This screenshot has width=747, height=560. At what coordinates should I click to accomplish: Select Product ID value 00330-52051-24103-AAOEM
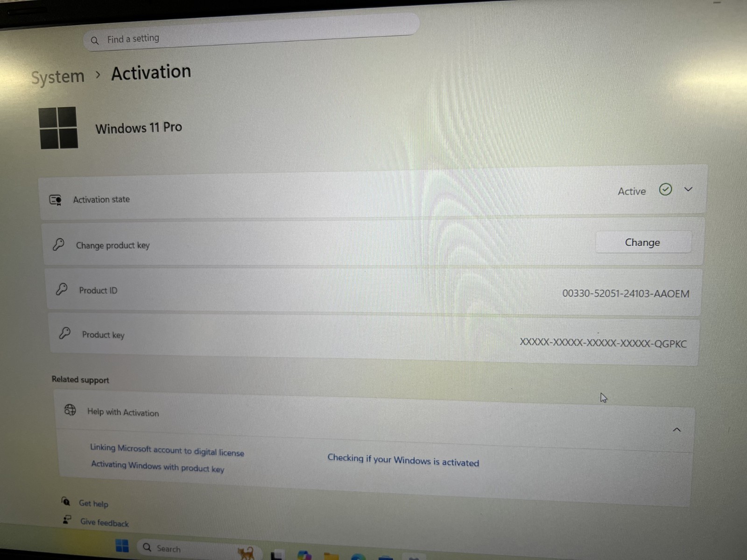coord(626,294)
